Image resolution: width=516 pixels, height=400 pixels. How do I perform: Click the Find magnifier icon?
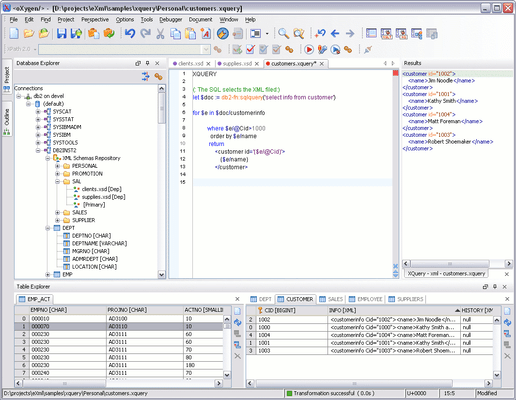pyautogui.click(x=283, y=33)
